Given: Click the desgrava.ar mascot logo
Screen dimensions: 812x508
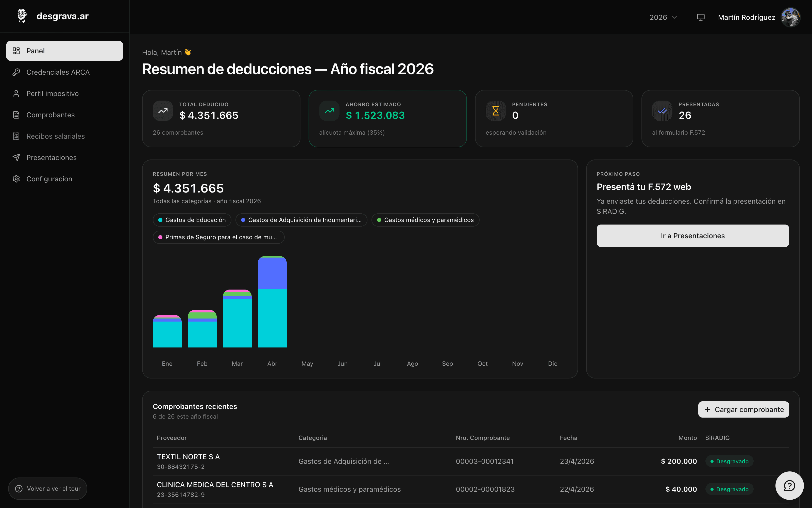Looking at the screenshot, I should click(x=22, y=16).
